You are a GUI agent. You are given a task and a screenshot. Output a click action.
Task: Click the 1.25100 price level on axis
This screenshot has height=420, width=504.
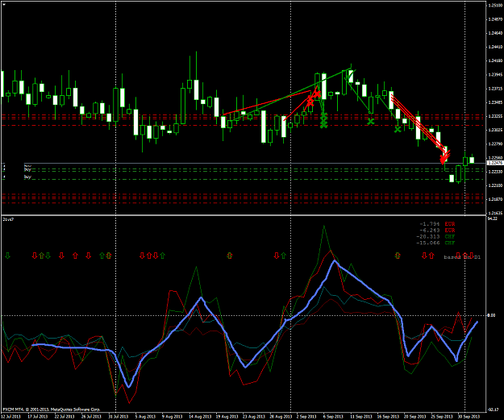[x=495, y=5]
